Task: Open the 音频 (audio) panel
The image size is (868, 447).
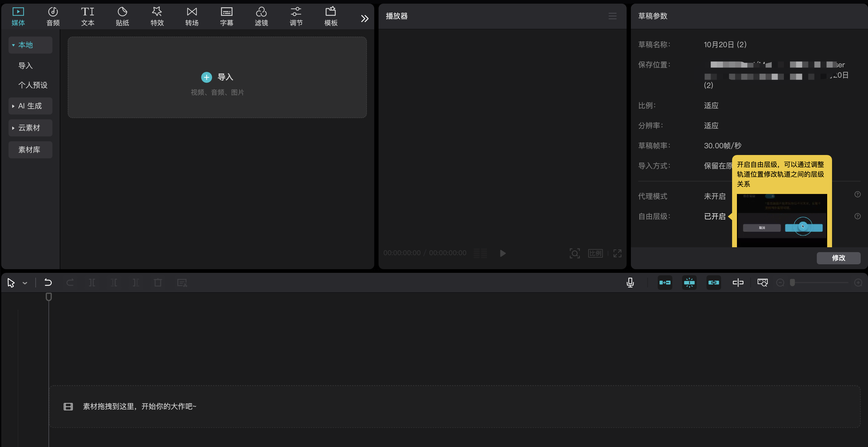Action: [53, 16]
